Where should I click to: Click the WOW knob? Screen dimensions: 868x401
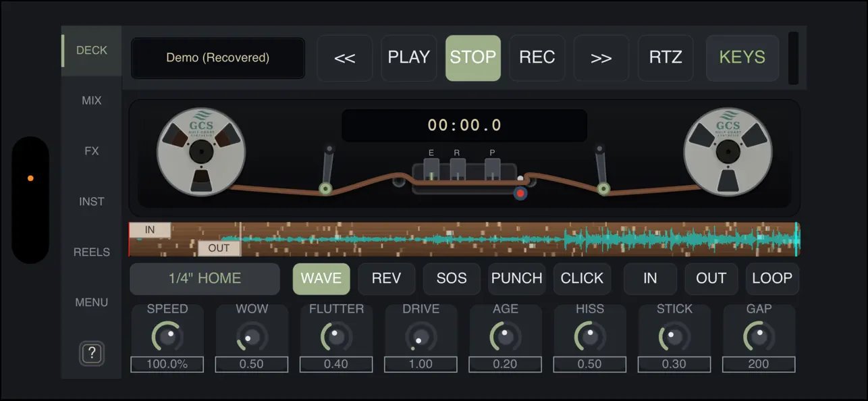pyautogui.click(x=252, y=336)
